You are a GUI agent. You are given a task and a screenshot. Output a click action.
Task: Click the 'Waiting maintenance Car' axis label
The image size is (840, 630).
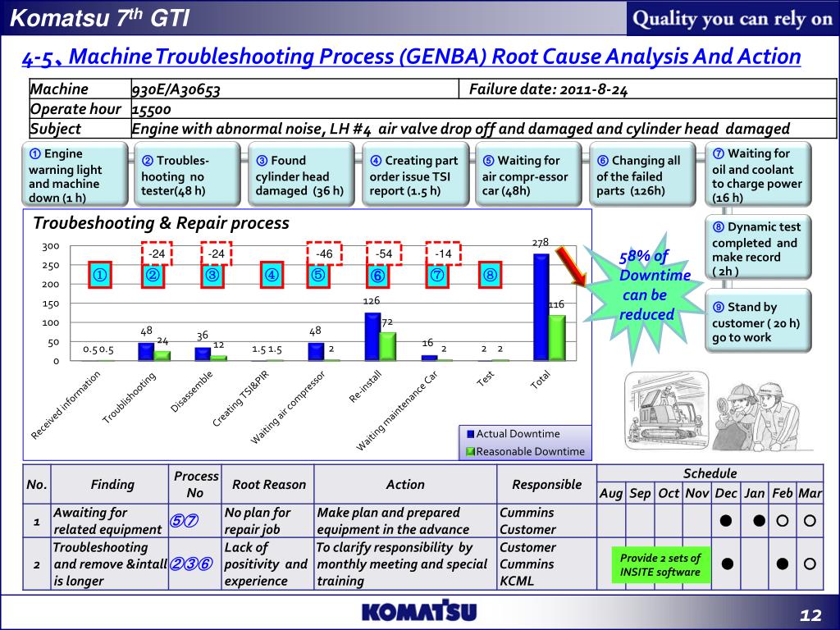[x=397, y=411]
